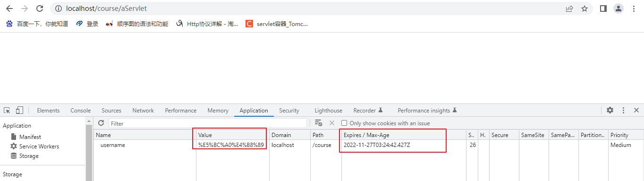
Task: Go forward to the next page
Action: 25,9
